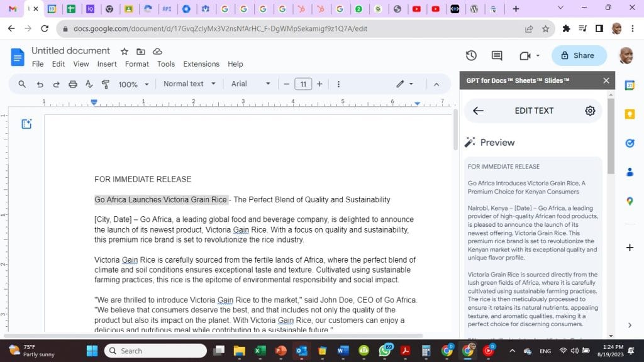
Task: Star the Untitled document
Action: click(x=125, y=51)
